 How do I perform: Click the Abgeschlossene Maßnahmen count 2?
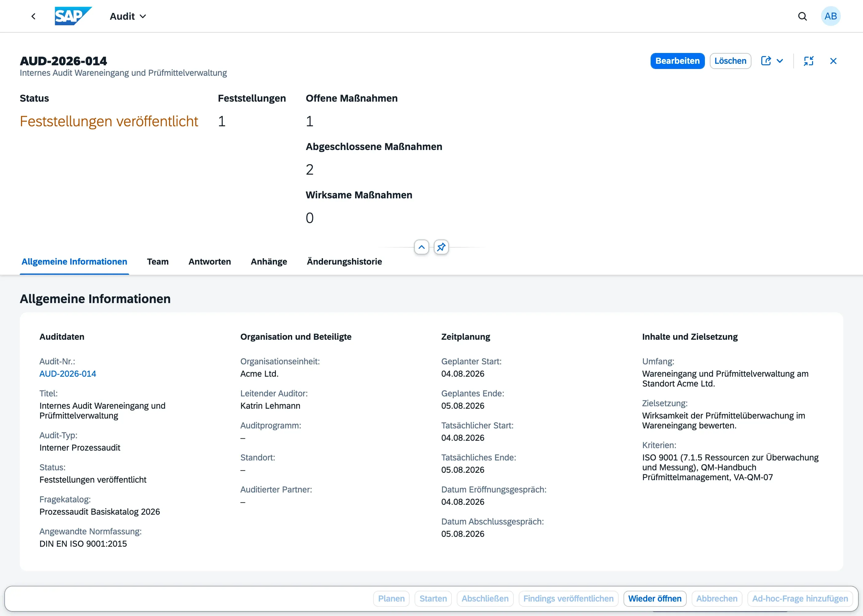pyautogui.click(x=310, y=169)
